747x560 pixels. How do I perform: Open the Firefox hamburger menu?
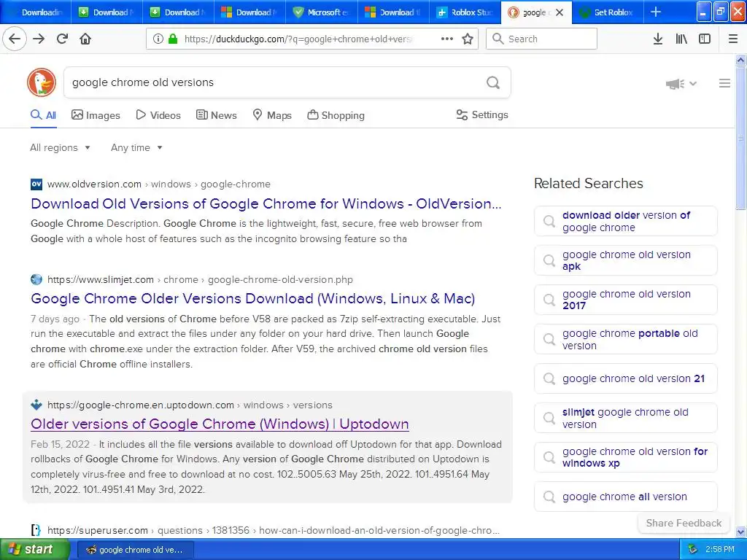(733, 39)
